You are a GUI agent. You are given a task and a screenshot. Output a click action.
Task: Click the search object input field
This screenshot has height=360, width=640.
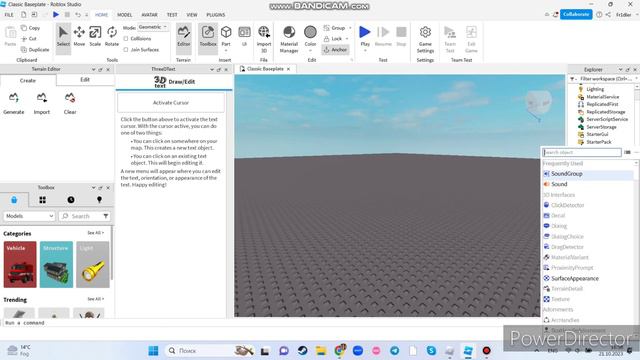click(x=582, y=152)
